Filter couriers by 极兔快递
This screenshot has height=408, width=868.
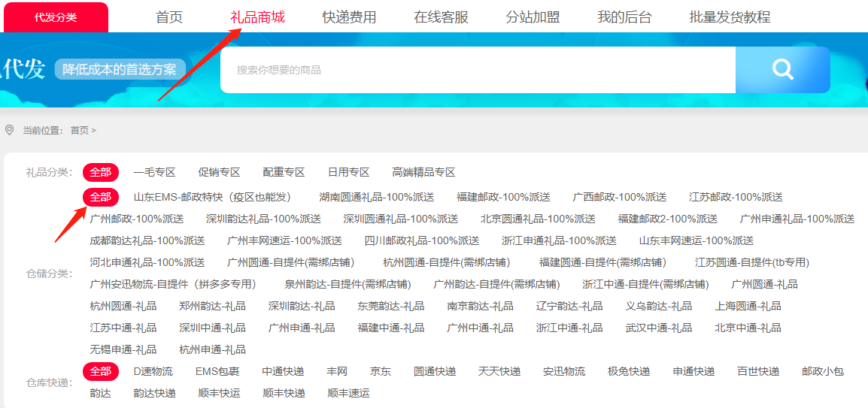click(629, 371)
